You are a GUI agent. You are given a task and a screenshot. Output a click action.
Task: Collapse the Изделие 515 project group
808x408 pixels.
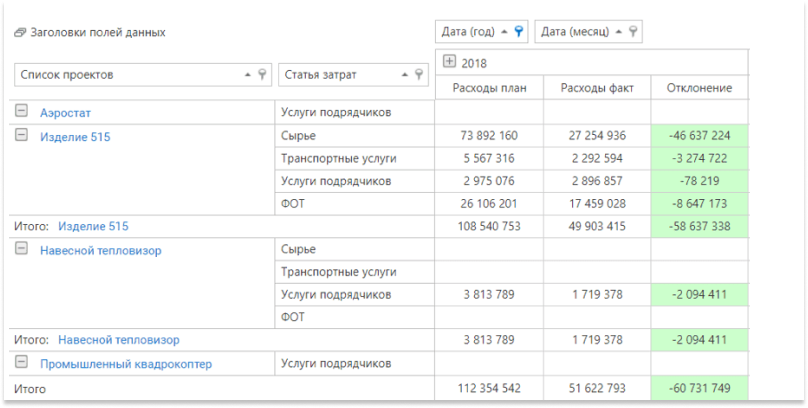[x=22, y=136]
